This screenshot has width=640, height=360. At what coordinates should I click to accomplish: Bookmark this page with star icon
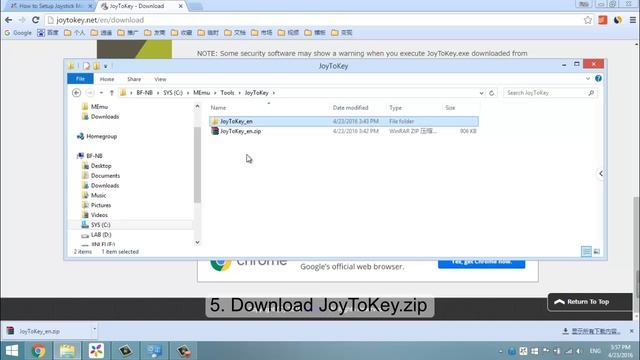point(587,20)
